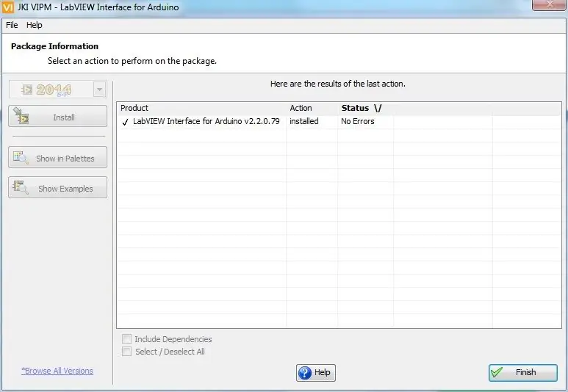Image resolution: width=568 pixels, height=392 pixels.
Task: Click the Action column header
Action: 301,108
